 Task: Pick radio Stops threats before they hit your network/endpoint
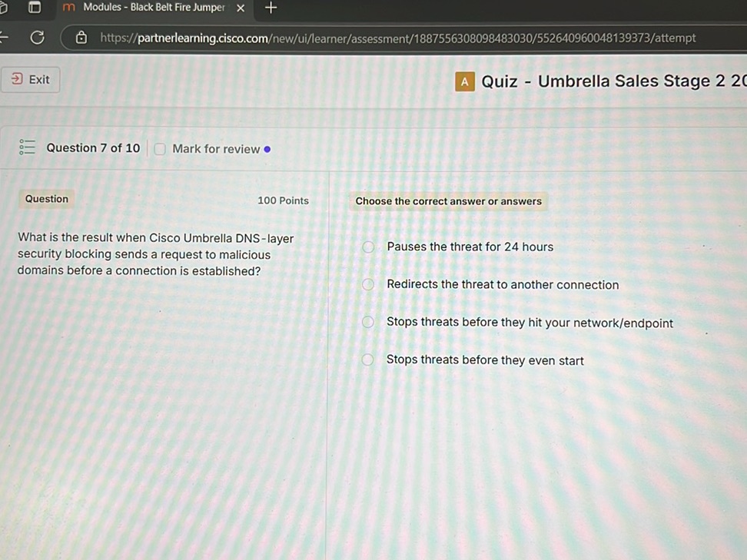(x=369, y=322)
